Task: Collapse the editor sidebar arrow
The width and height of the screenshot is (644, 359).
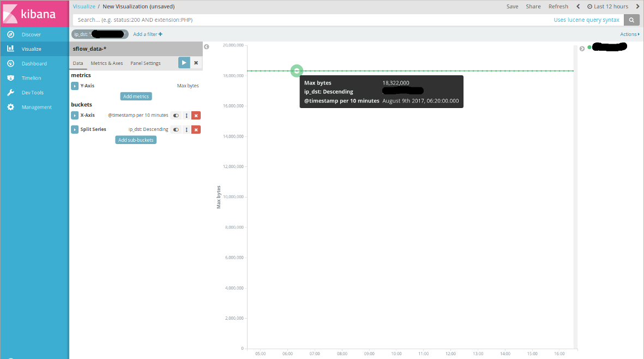Action: 207,47
